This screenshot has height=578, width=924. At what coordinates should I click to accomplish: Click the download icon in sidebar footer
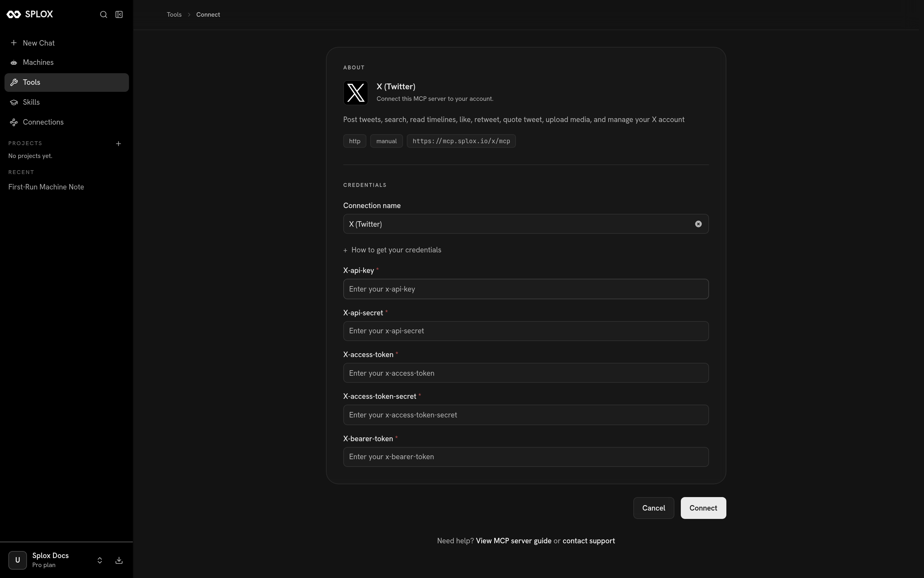[x=119, y=560]
